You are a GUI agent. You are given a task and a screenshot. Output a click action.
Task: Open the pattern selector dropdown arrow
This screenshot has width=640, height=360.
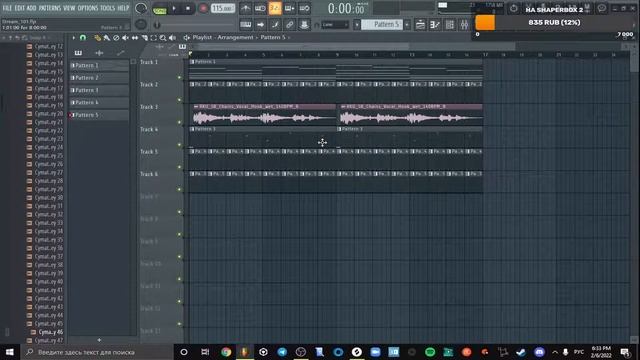click(x=357, y=24)
